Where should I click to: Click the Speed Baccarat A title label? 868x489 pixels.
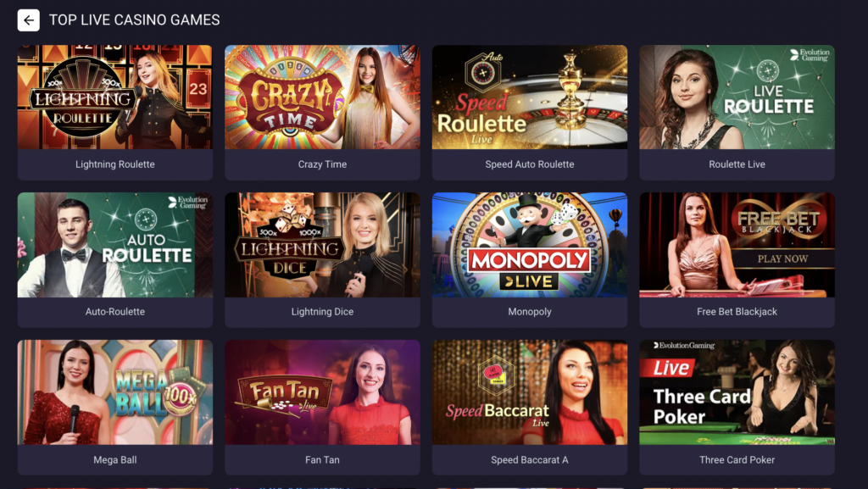(x=530, y=459)
